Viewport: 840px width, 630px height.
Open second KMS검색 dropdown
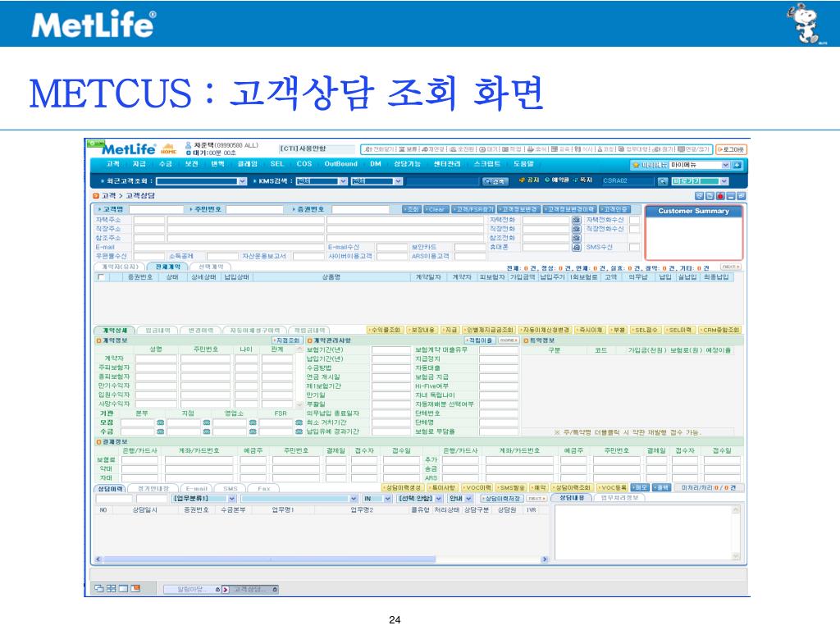(x=377, y=181)
